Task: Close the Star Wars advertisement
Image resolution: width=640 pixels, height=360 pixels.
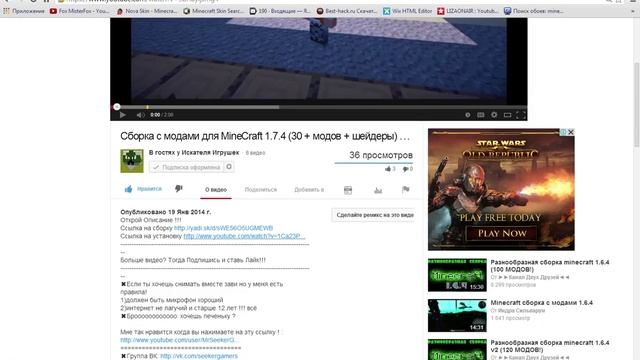Action: (x=571, y=132)
